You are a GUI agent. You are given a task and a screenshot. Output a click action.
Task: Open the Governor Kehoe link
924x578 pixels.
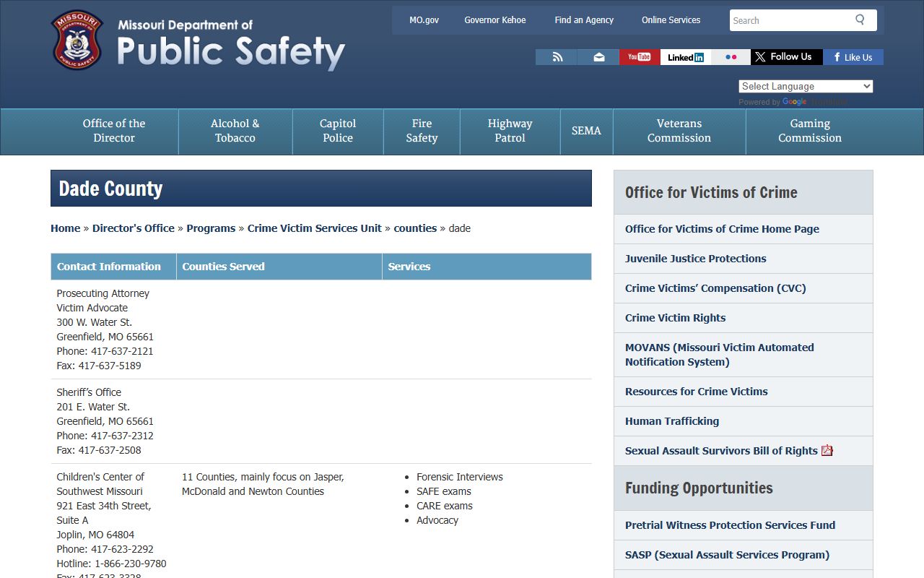[x=495, y=20]
